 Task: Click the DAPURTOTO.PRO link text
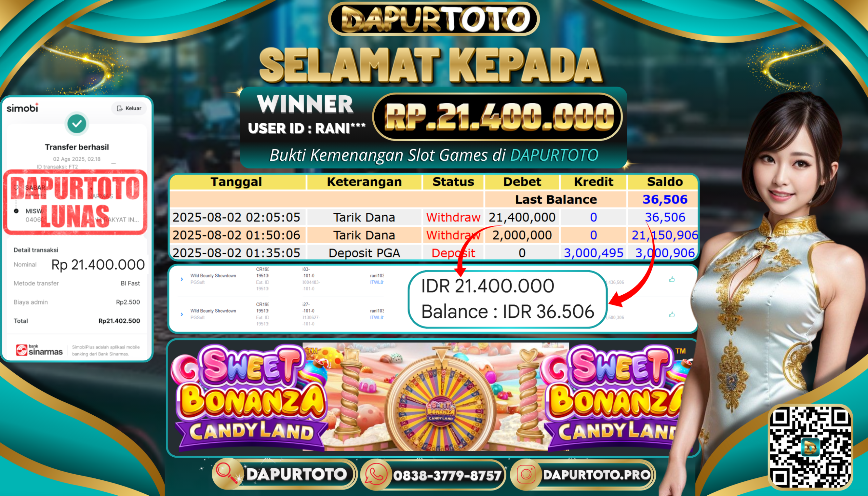point(597,475)
